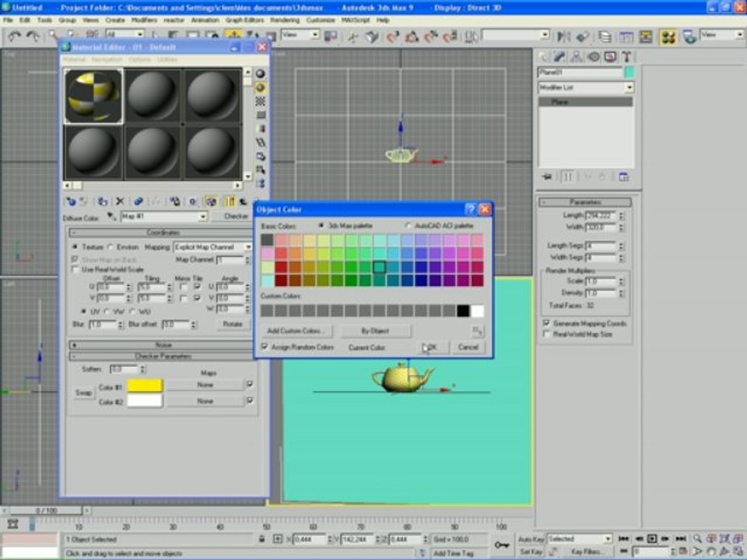Viewport: 747px width, 560px height.
Task: Open the Reference Coordinate System View dropdown
Action: click(300, 35)
